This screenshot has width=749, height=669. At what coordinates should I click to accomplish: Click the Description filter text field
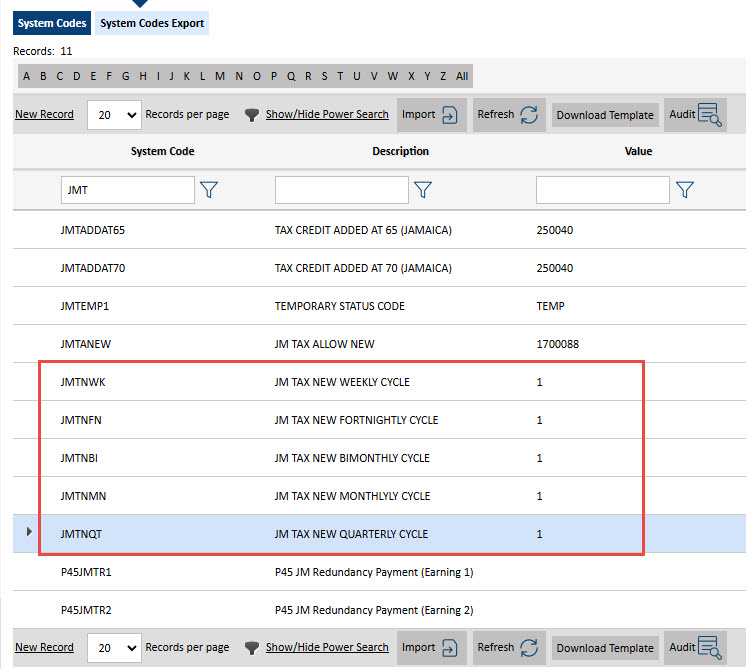click(341, 190)
